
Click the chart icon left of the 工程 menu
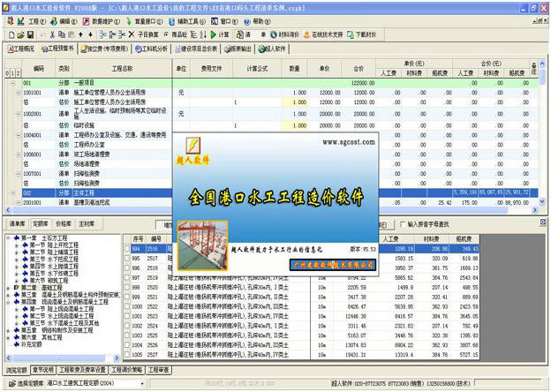[20, 21]
